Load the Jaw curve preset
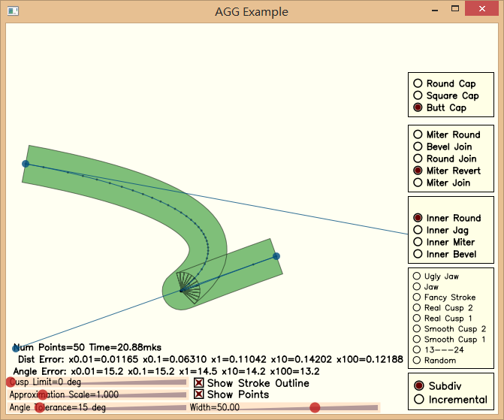This screenshot has height=420, width=504. pos(426,286)
